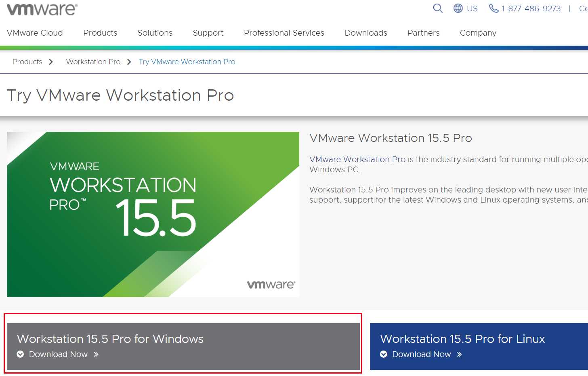Click the Workstation Pro 15.5 product image
This screenshot has width=588, height=376.
pos(153,214)
